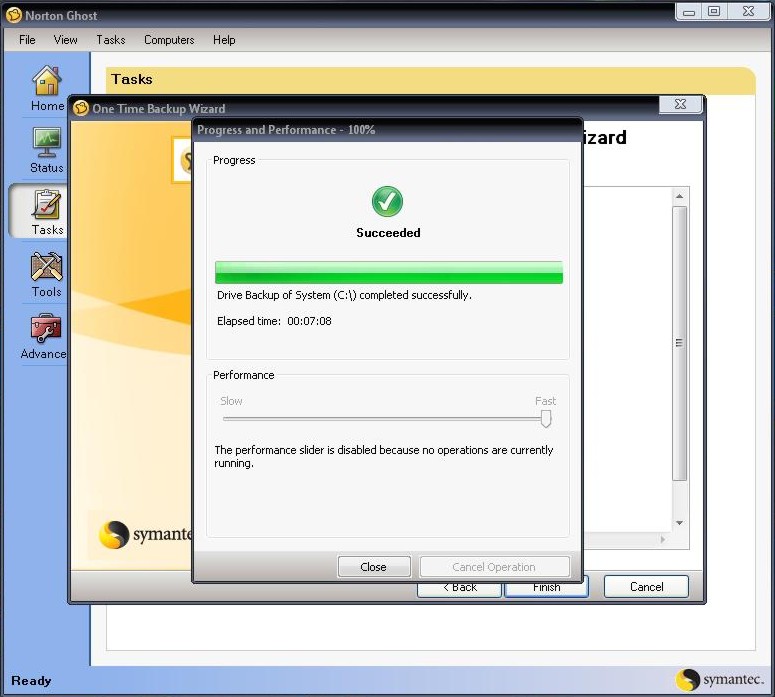Open the Home view in sidebar
Viewport: 775px width, 697px height.
(x=47, y=89)
